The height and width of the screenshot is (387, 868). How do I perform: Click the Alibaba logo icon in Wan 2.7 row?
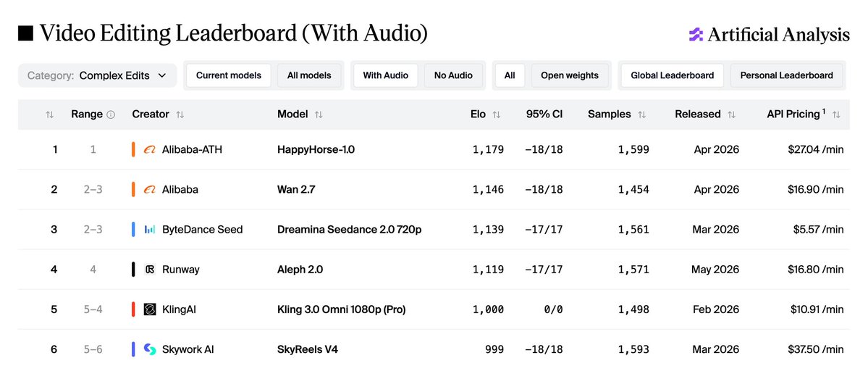click(149, 190)
